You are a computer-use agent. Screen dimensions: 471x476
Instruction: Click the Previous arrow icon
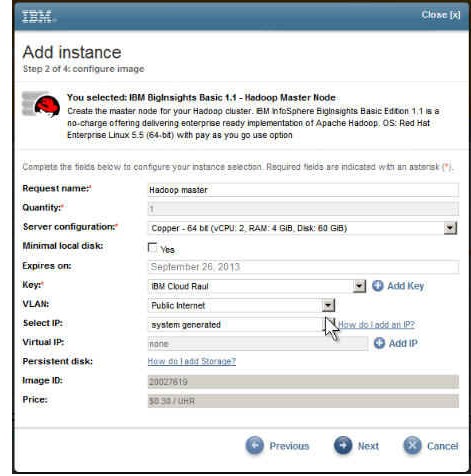coord(255,445)
